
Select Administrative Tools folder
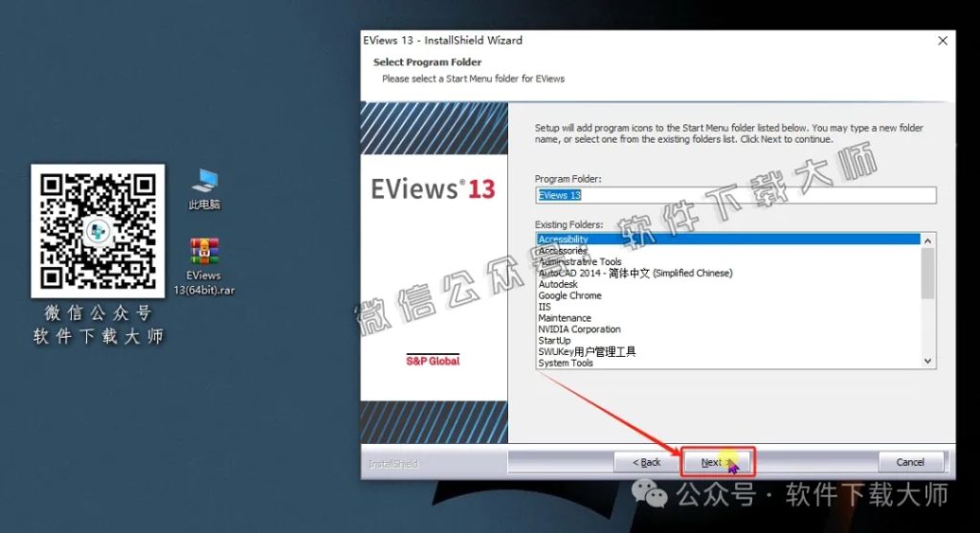point(728,262)
